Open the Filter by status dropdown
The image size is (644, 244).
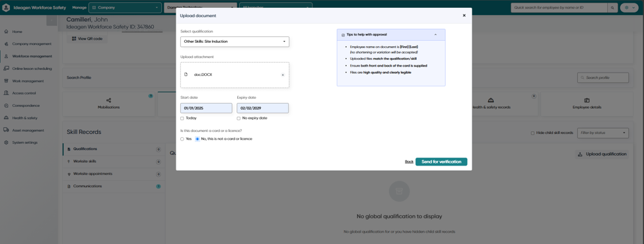tap(603, 133)
